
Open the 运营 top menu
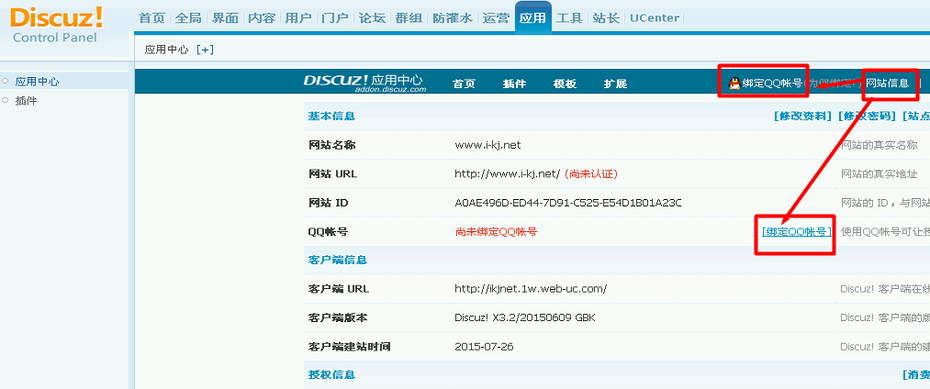496,18
